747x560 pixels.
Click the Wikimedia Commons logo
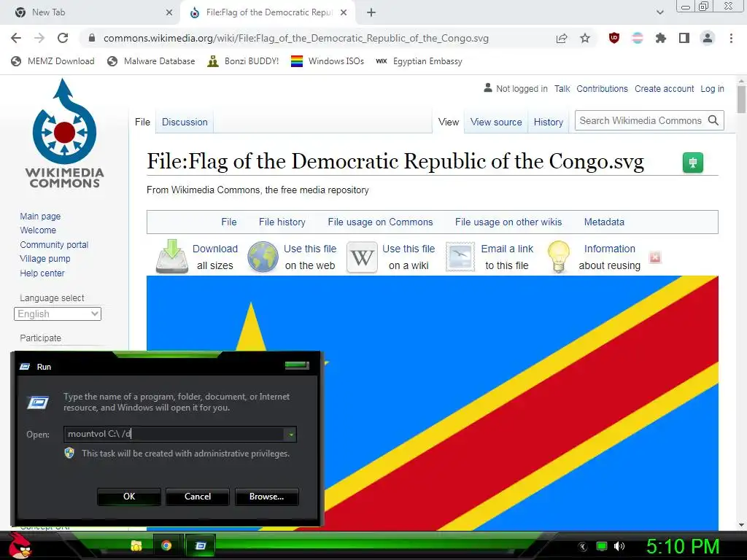click(x=64, y=134)
